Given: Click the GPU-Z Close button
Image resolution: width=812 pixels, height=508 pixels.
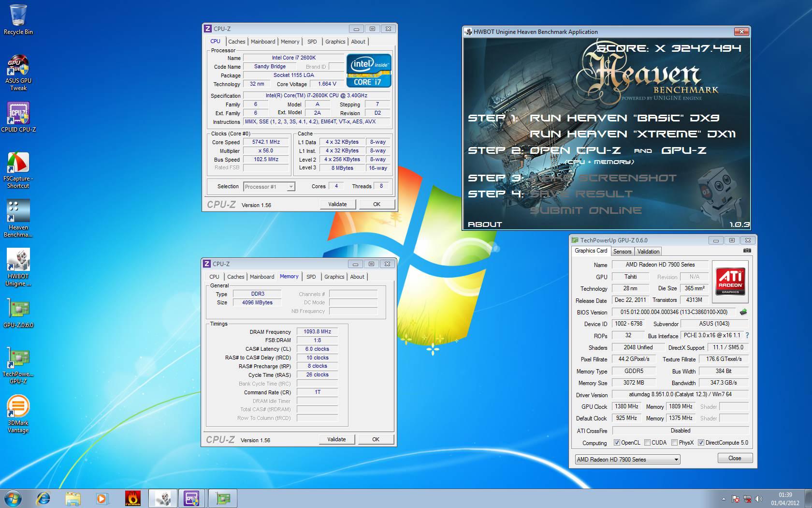Looking at the screenshot, I should (x=735, y=458).
